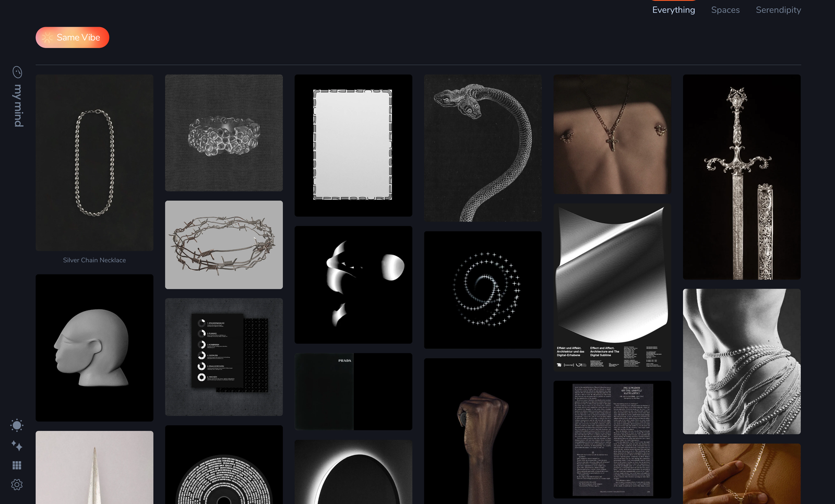
Task: Switch to the grid layout icon
Action: click(17, 465)
